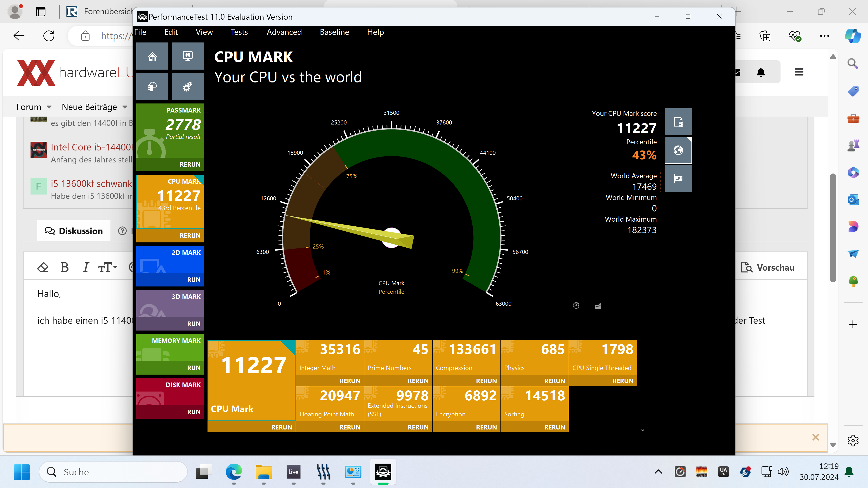Viewport: 868px width, 488px height.
Task: Switch to the distribution chart view icon
Action: (x=598, y=305)
